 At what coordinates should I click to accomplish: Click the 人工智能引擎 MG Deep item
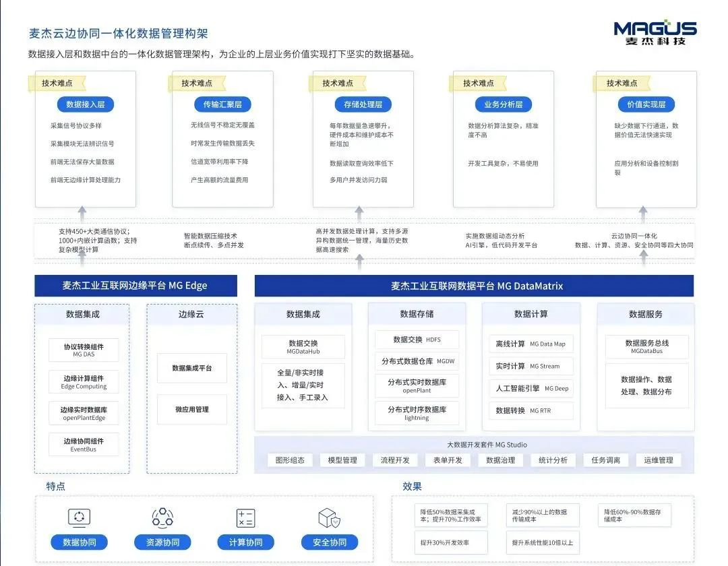[x=531, y=388]
